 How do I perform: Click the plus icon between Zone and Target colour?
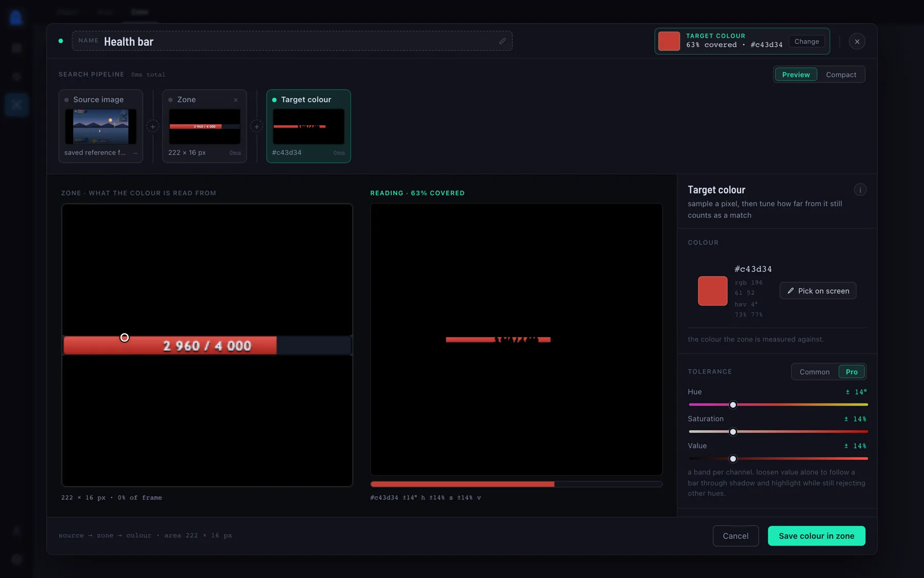coord(256,126)
